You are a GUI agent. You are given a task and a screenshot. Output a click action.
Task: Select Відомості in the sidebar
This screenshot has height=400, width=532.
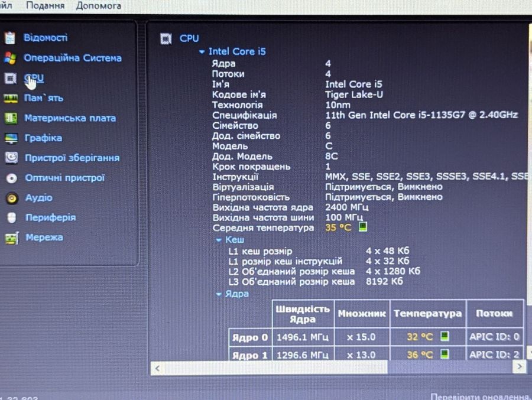point(46,37)
